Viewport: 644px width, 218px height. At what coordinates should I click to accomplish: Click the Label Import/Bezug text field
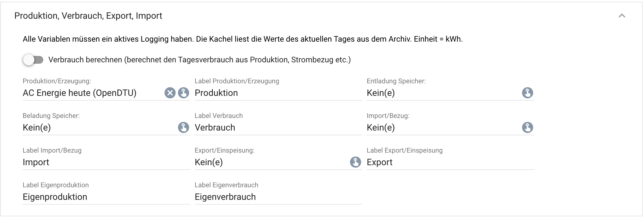(106, 162)
